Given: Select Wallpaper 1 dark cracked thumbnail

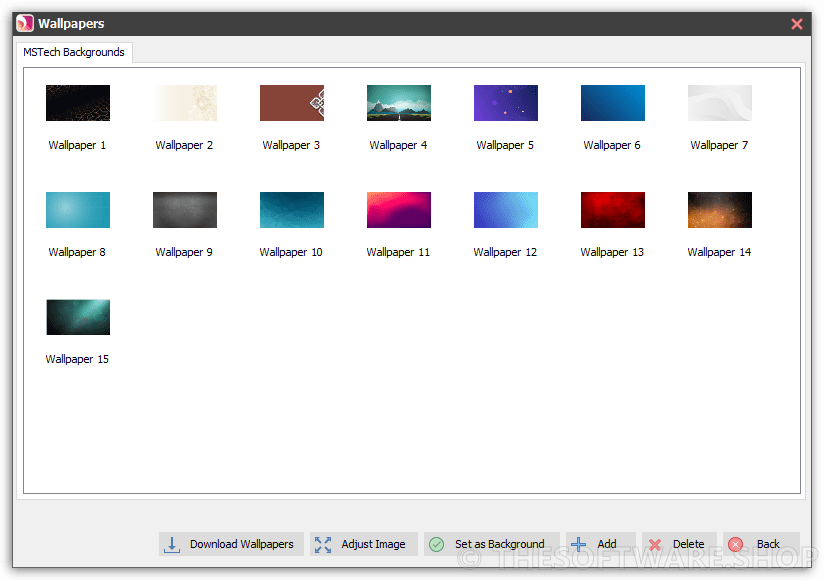Looking at the screenshot, I should tap(78, 103).
